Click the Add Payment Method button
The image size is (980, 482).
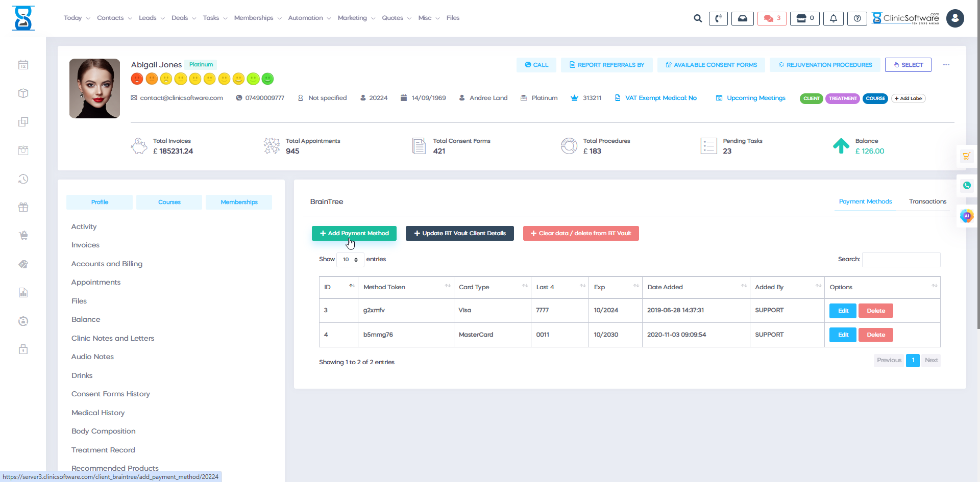tap(354, 233)
